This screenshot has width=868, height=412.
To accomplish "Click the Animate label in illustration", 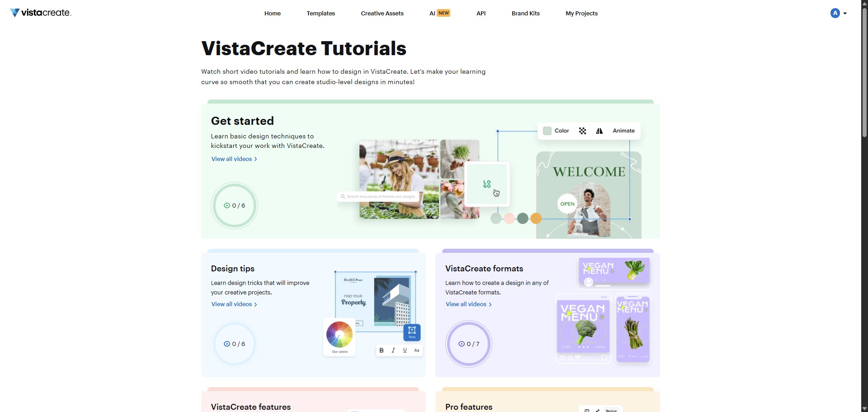I will coord(623,131).
